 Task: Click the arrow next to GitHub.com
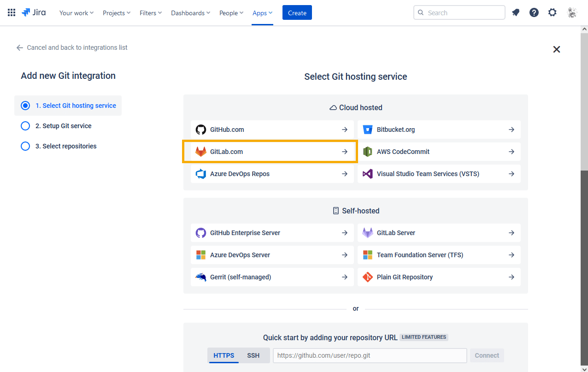[x=345, y=130]
